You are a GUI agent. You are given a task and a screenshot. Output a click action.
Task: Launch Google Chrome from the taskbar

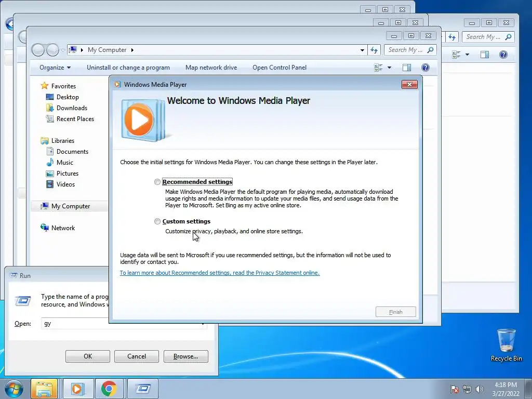coord(109,389)
